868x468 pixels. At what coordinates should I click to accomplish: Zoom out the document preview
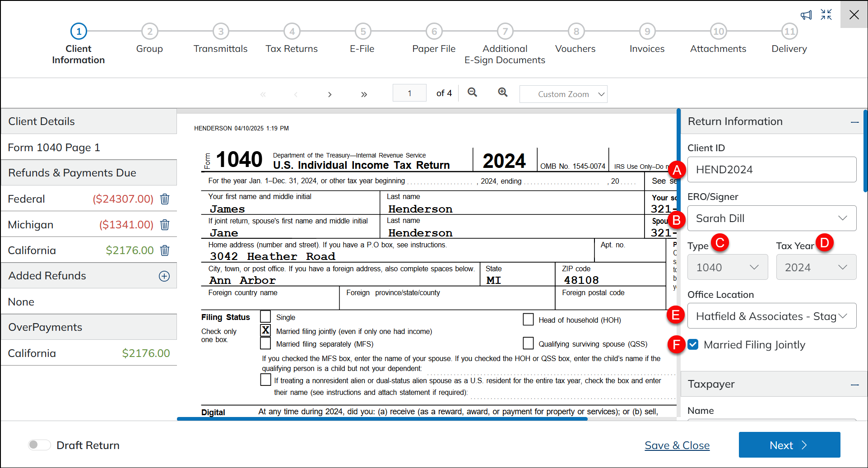point(472,93)
